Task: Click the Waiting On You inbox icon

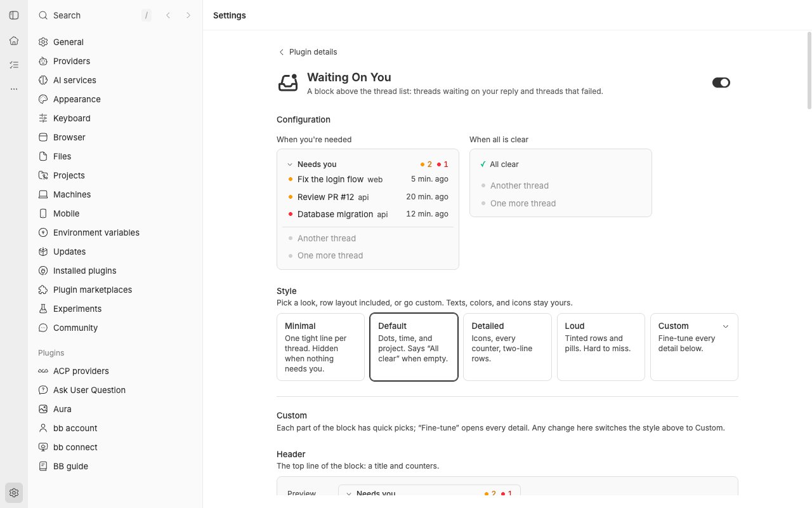Action: point(288,83)
